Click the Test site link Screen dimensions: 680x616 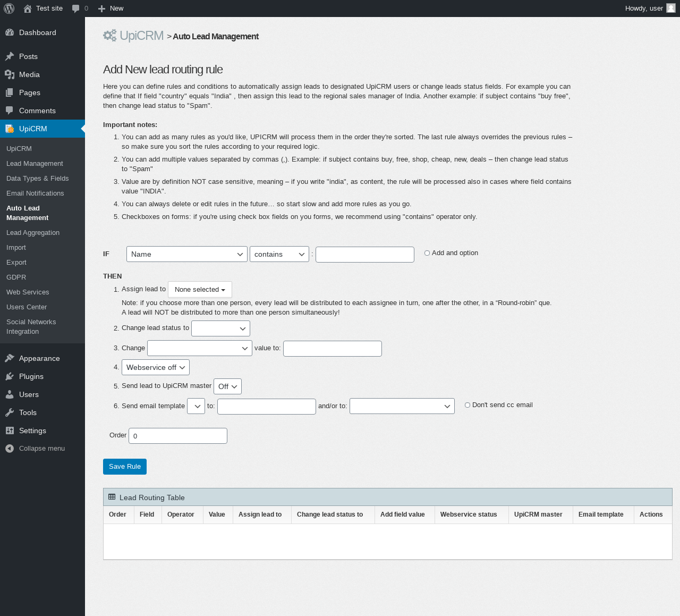point(49,9)
